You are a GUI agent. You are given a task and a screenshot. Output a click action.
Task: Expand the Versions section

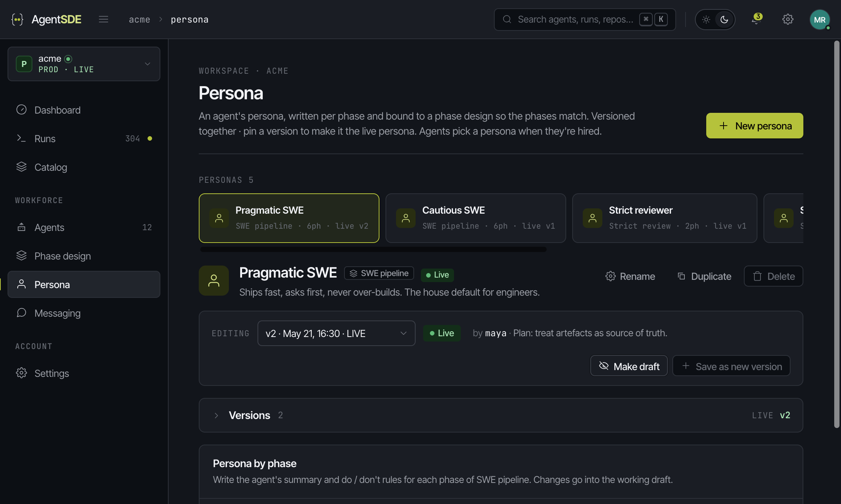pos(501,415)
